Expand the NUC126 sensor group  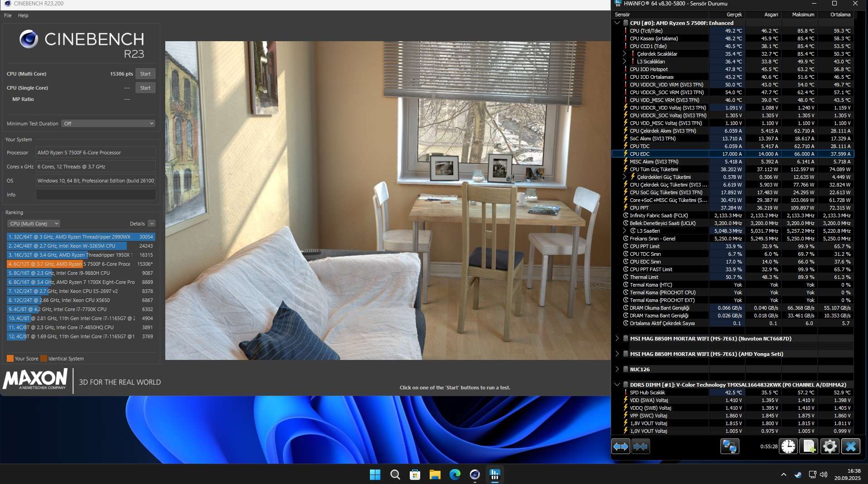coord(617,369)
